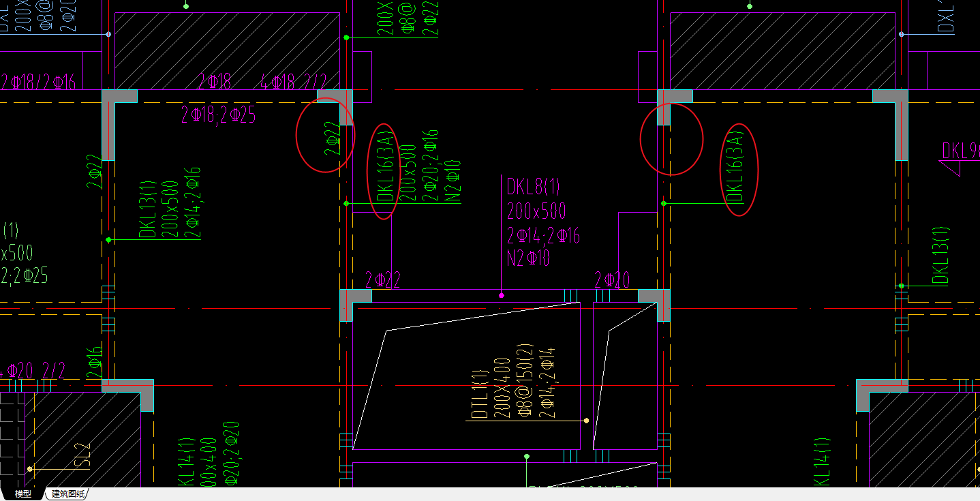Select the green vertical 2Φ16 rebar label
This screenshot has width=980, height=501.
pos(95,362)
